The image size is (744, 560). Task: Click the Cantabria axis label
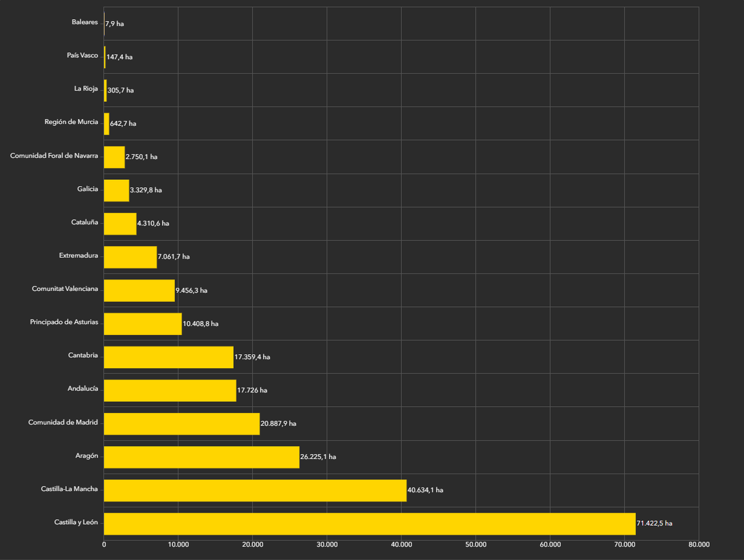pos(83,355)
